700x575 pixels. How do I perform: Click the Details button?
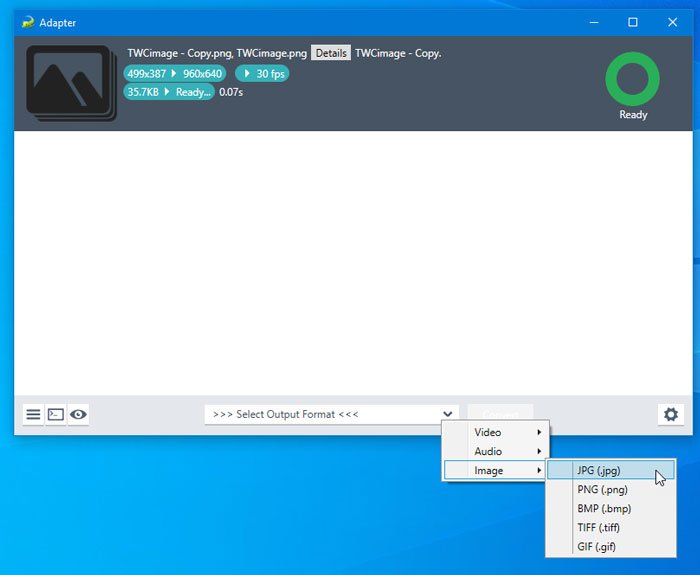331,53
